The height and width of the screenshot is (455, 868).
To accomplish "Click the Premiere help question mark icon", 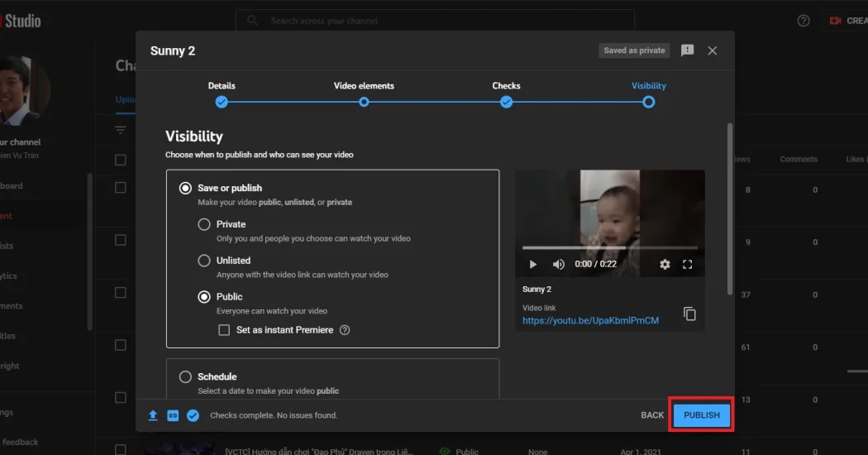I will click(x=345, y=330).
